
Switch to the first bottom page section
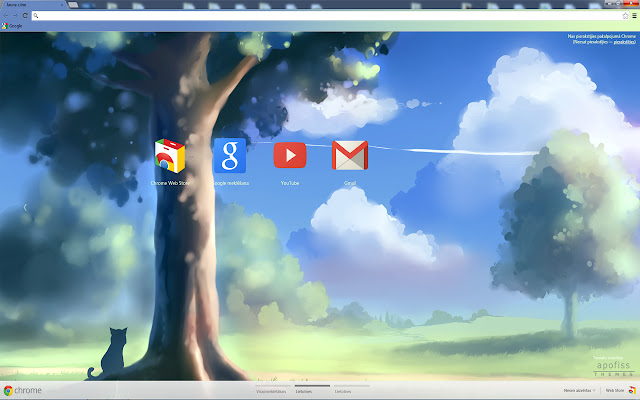click(x=273, y=389)
